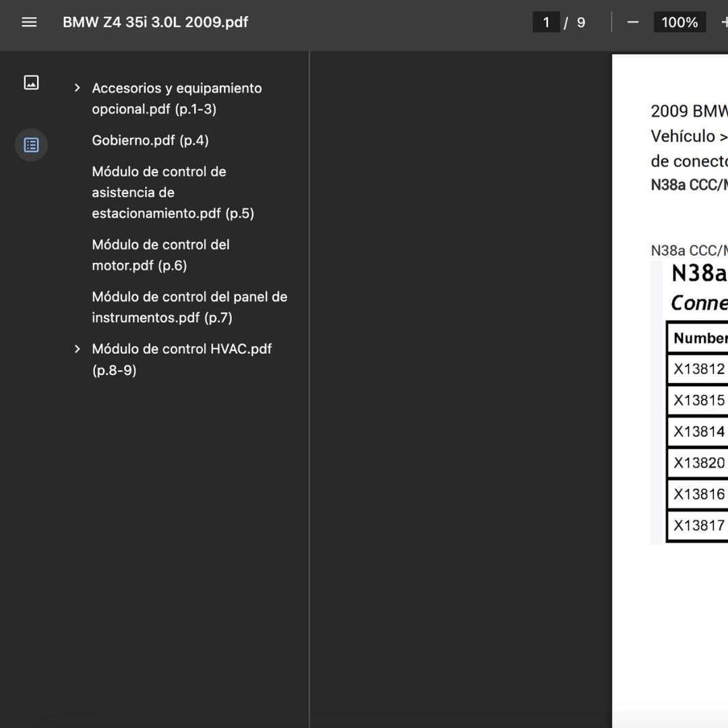The height and width of the screenshot is (728, 728).
Task: Expand Módulo de control HVAC bookmark
Action: [78, 348]
